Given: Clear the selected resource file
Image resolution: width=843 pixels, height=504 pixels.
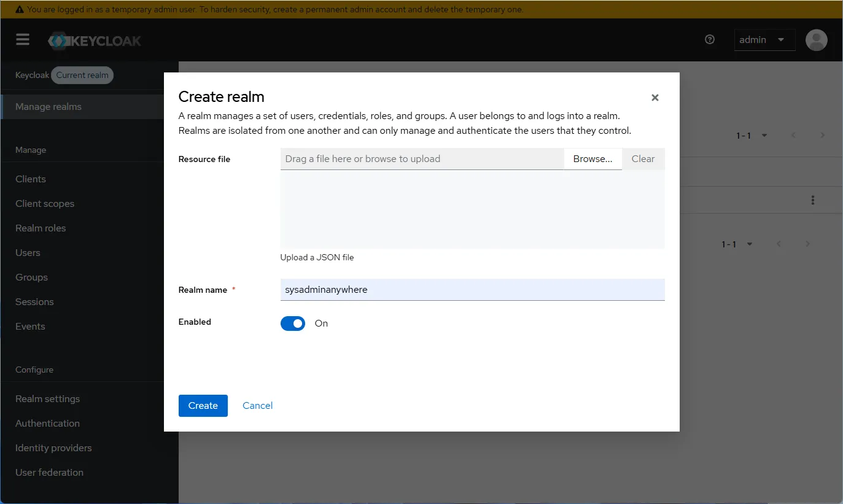Looking at the screenshot, I should (x=642, y=158).
